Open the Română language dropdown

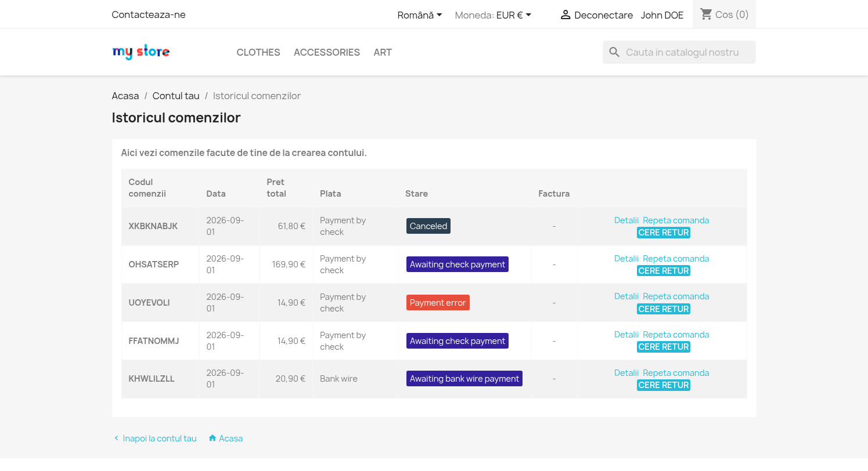(x=420, y=15)
